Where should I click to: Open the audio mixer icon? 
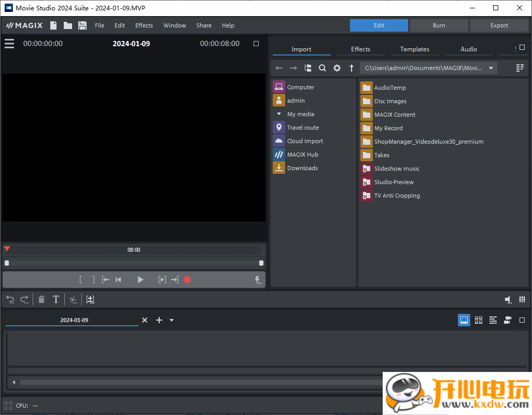(522, 299)
